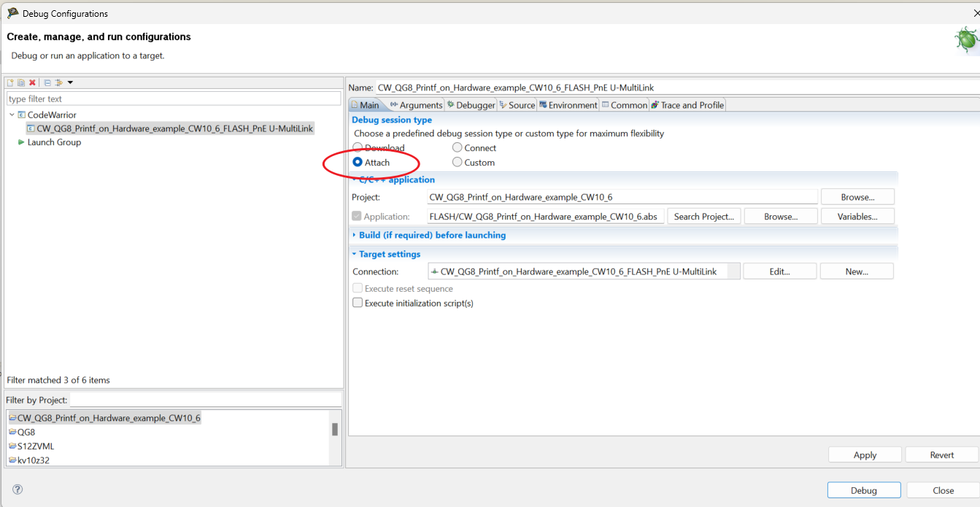
Task: Click the Revert button
Action: pyautogui.click(x=942, y=454)
